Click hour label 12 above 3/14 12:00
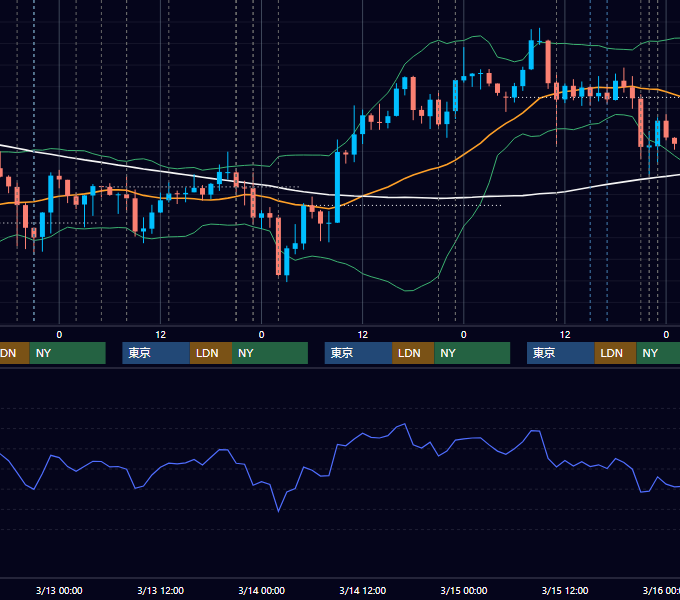 pos(363,335)
